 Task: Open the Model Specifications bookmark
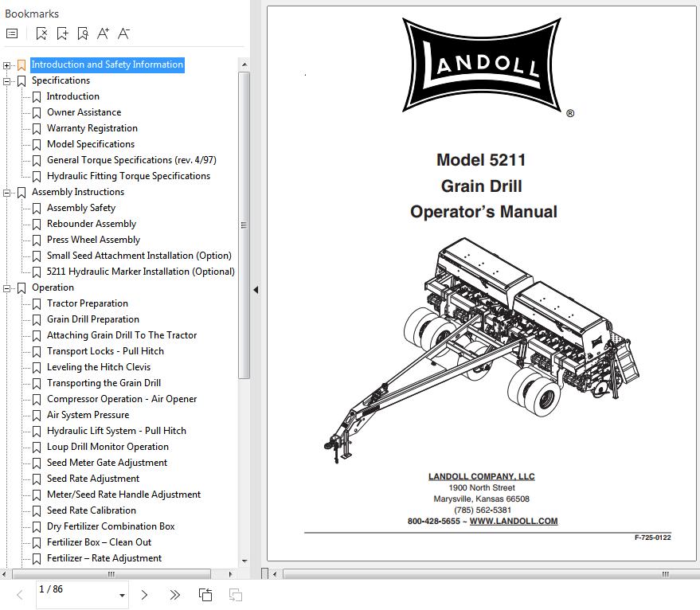pyautogui.click(x=91, y=144)
